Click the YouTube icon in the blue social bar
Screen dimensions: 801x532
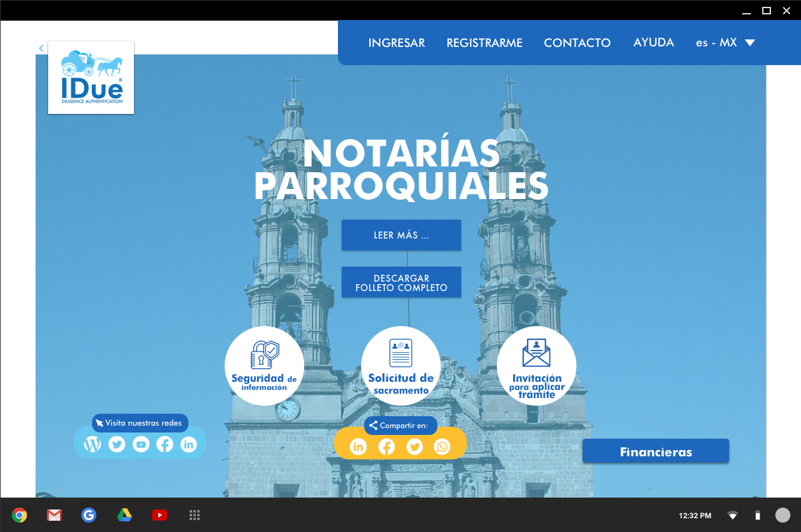141,444
